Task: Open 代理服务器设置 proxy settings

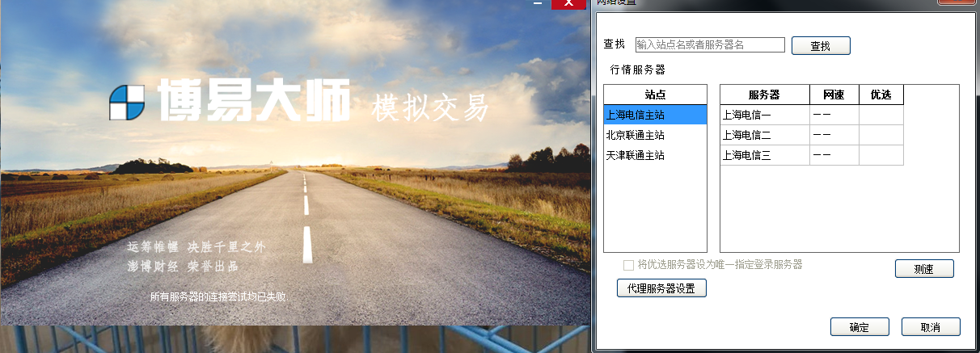Action: pyautogui.click(x=661, y=288)
